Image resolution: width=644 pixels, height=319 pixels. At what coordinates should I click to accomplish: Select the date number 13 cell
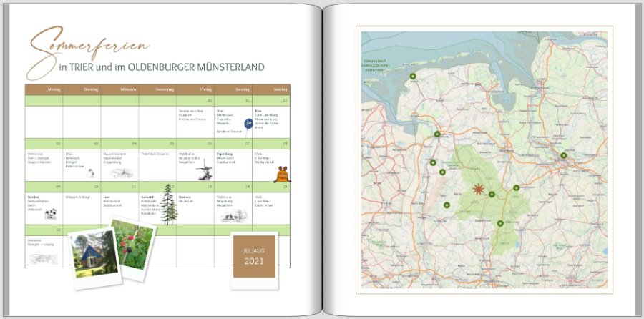195,187
